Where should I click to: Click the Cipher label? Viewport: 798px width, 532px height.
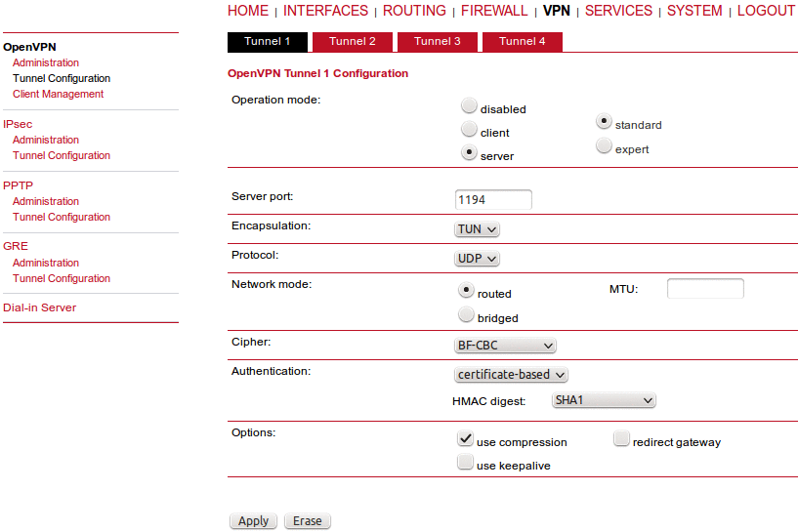pos(251,342)
